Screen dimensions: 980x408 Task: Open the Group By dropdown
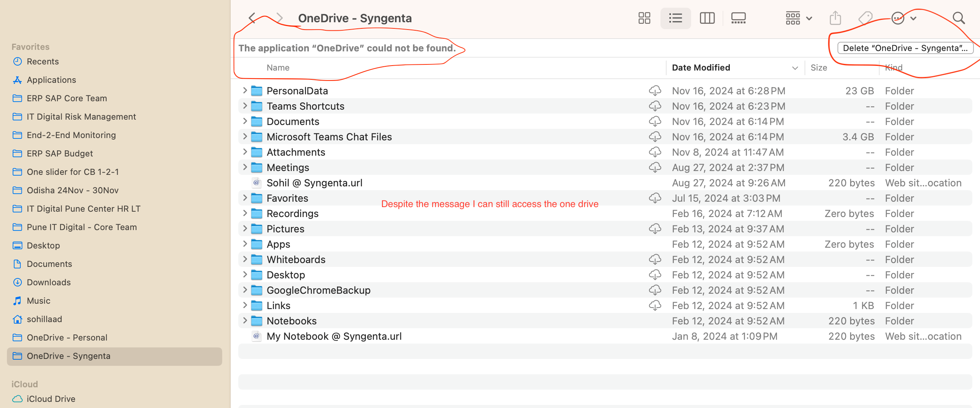(x=799, y=18)
